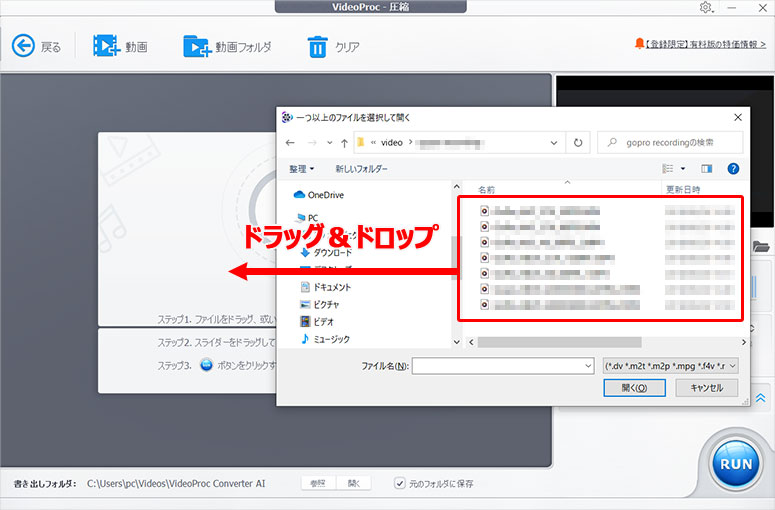Screen dimensions: 775x510
Task: Click the ファイル名 input field
Action: click(498, 366)
